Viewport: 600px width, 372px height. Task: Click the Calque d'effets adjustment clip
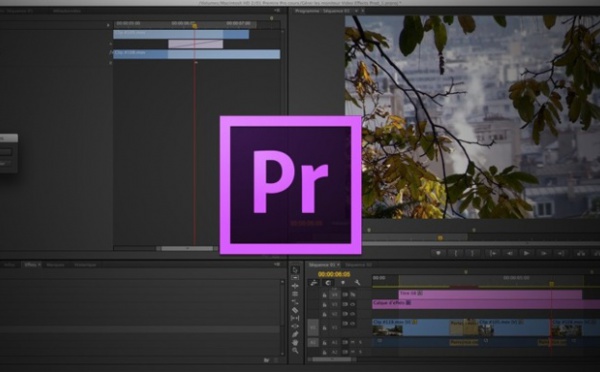tap(486, 304)
